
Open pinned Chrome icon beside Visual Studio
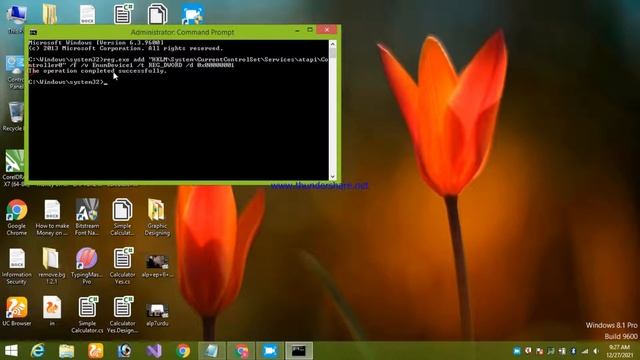click(183, 351)
